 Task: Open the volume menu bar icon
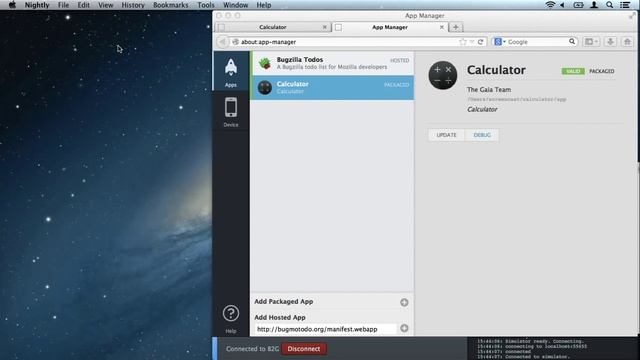click(x=562, y=5)
